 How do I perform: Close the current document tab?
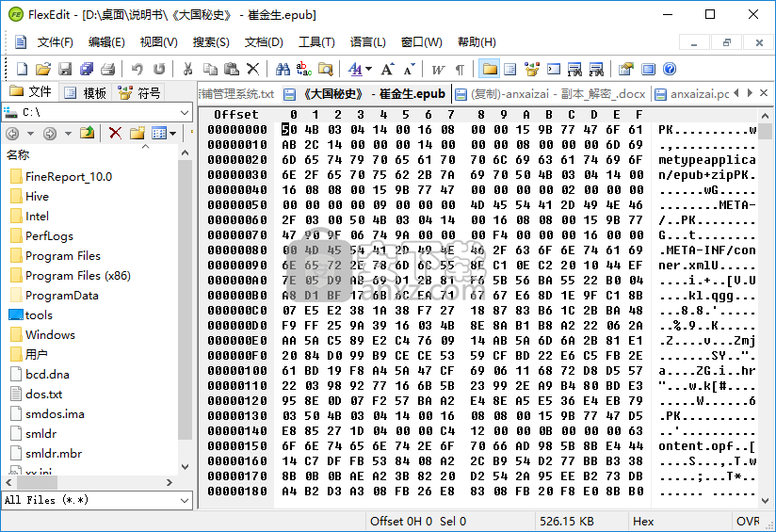coord(764,93)
